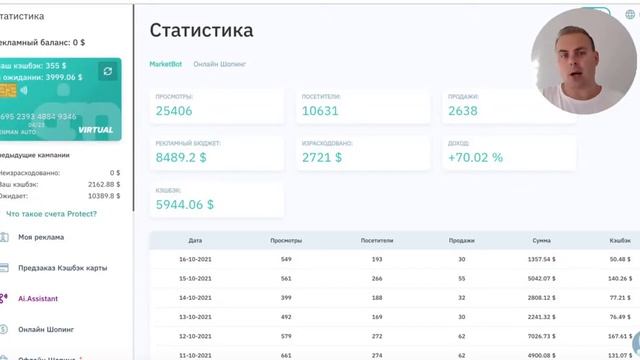Click the 140.26 $ cashback cell
This screenshot has width=640, height=360.
[620, 278]
